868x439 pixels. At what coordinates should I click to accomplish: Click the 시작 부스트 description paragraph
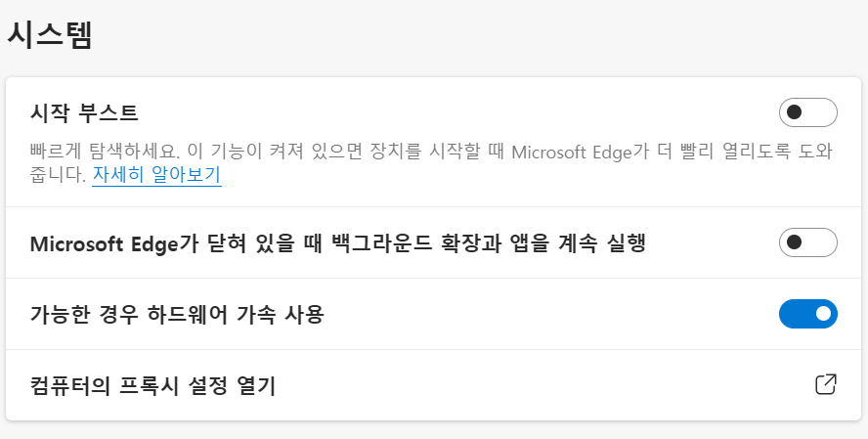431,162
